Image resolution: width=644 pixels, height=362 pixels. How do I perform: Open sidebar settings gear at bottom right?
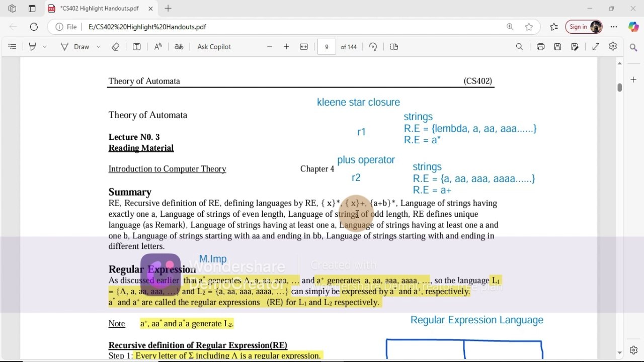(x=633, y=350)
